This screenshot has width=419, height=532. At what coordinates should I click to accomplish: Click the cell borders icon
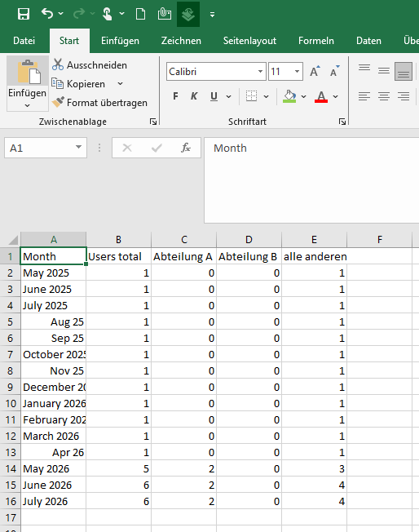coord(251,96)
